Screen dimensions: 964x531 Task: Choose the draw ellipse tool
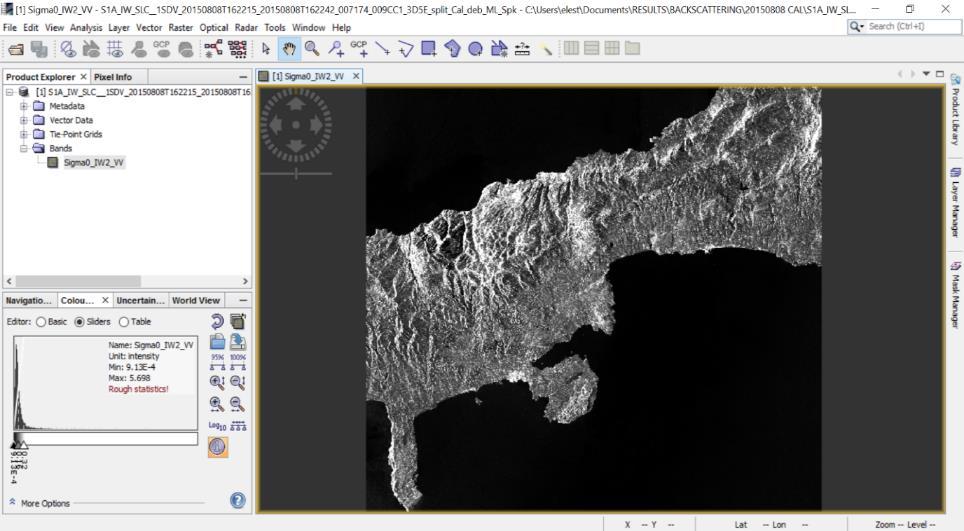475,49
